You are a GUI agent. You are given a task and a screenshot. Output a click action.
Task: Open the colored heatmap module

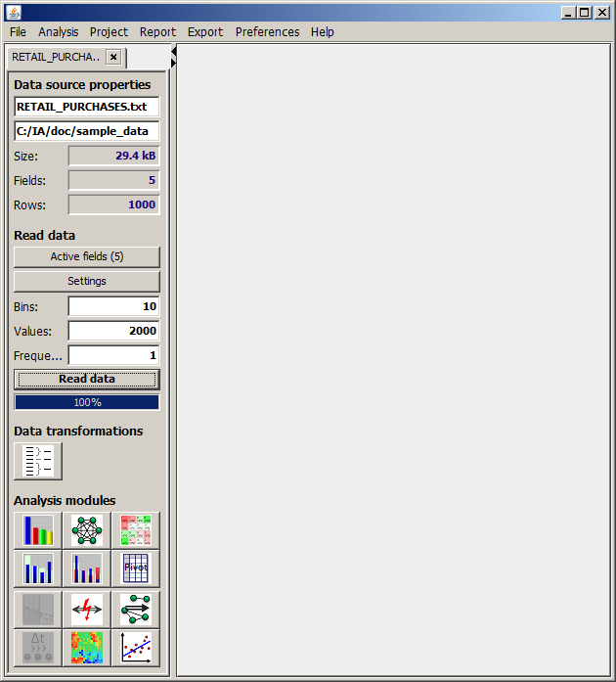(x=87, y=648)
